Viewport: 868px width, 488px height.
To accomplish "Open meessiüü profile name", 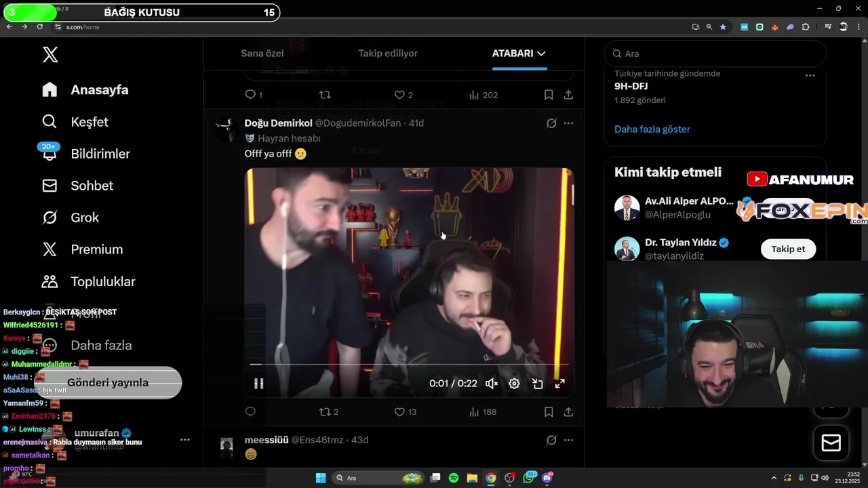I will [267, 440].
